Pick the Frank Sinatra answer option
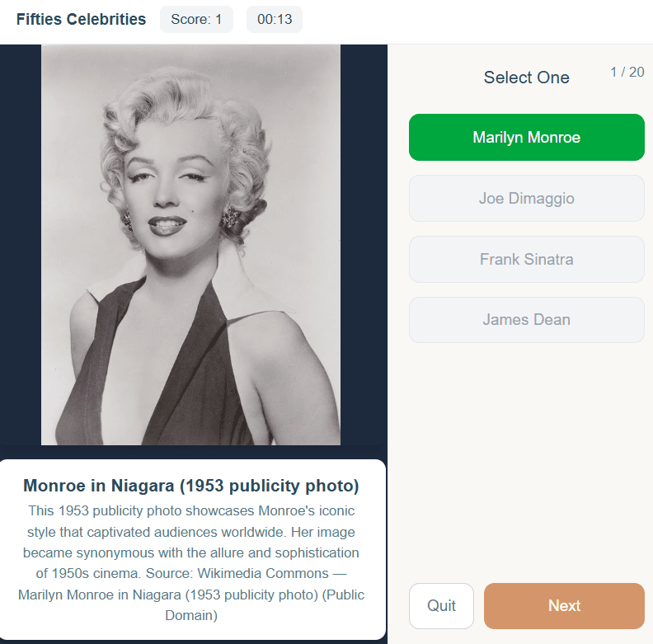This screenshot has height=644, width=653. coord(526,260)
